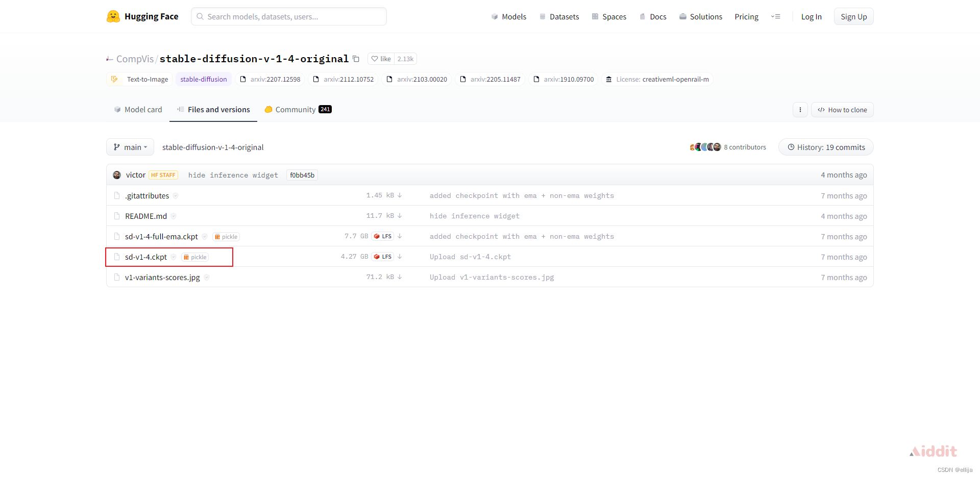Click the stable-diffusion tag
Screen dimensions: 980x478
coord(204,79)
